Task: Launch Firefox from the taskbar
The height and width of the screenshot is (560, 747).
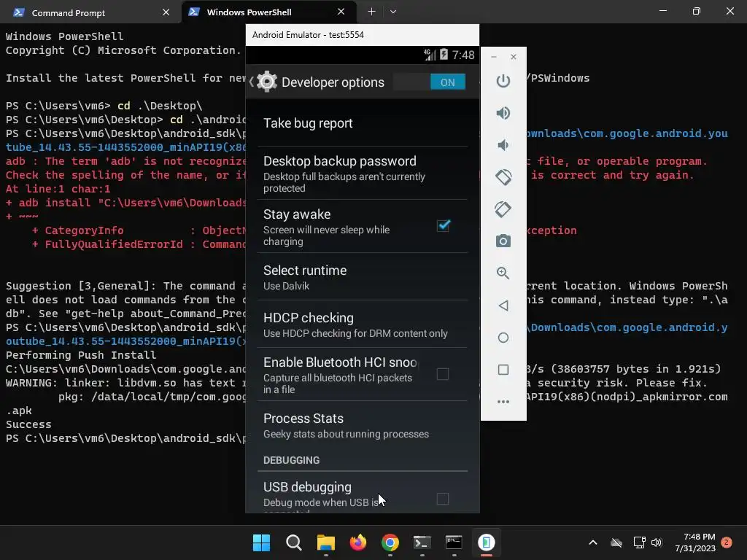Action: pos(357,542)
